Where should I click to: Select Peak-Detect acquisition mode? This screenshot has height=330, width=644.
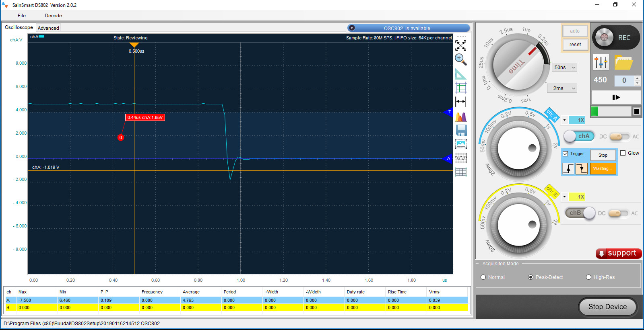pos(530,277)
